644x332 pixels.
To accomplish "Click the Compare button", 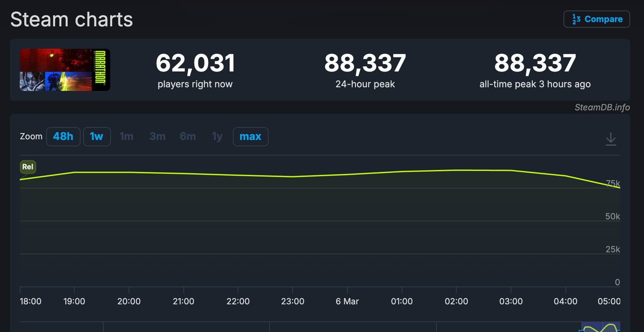I will [597, 19].
